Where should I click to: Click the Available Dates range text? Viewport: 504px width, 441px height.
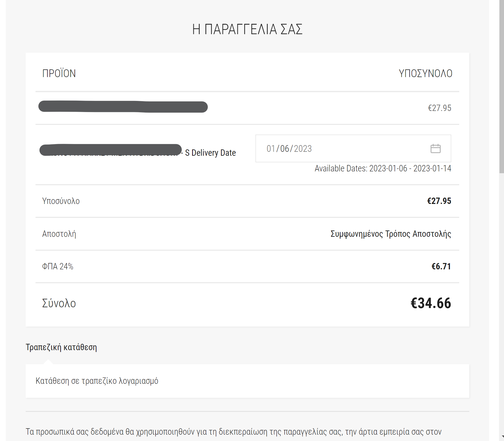(383, 168)
